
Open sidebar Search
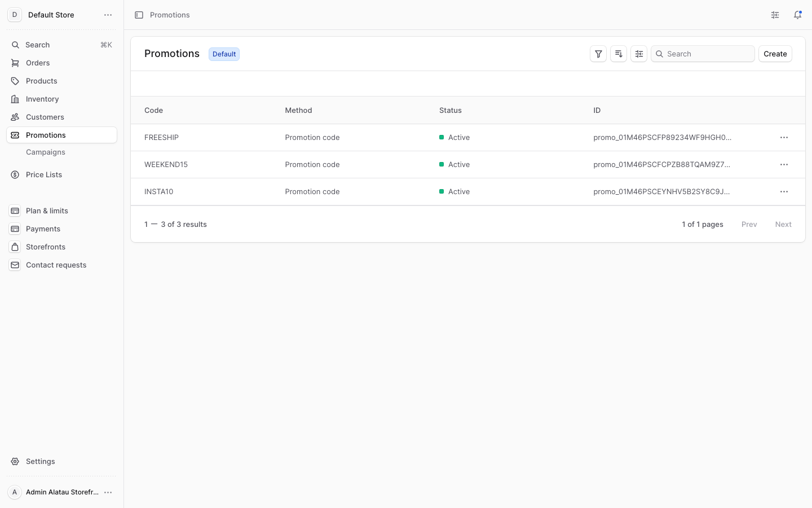tap(61, 45)
